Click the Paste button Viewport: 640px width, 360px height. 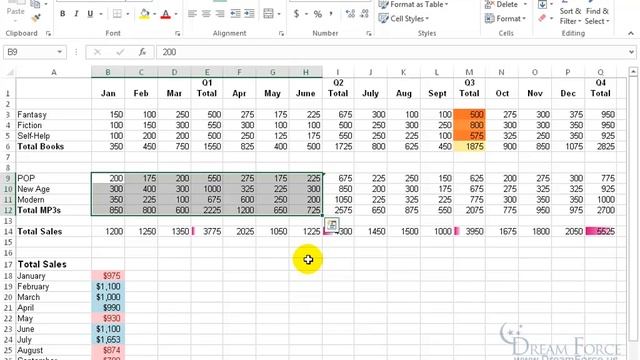tap(16, 10)
